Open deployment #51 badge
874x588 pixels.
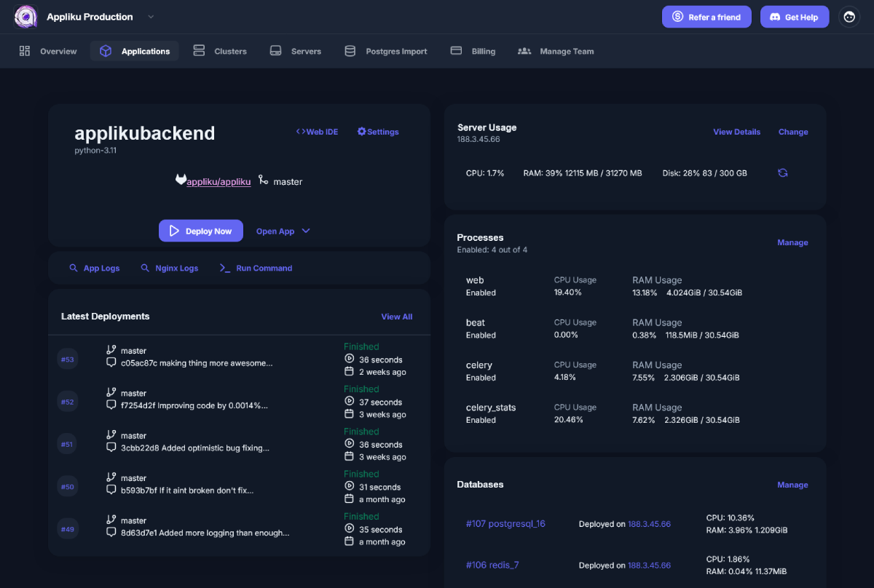pyautogui.click(x=68, y=444)
